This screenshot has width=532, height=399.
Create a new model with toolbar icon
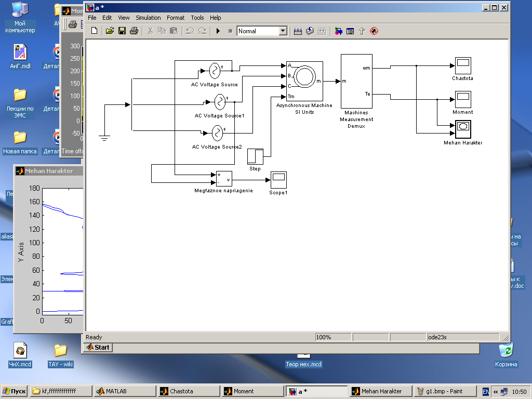[x=95, y=31]
